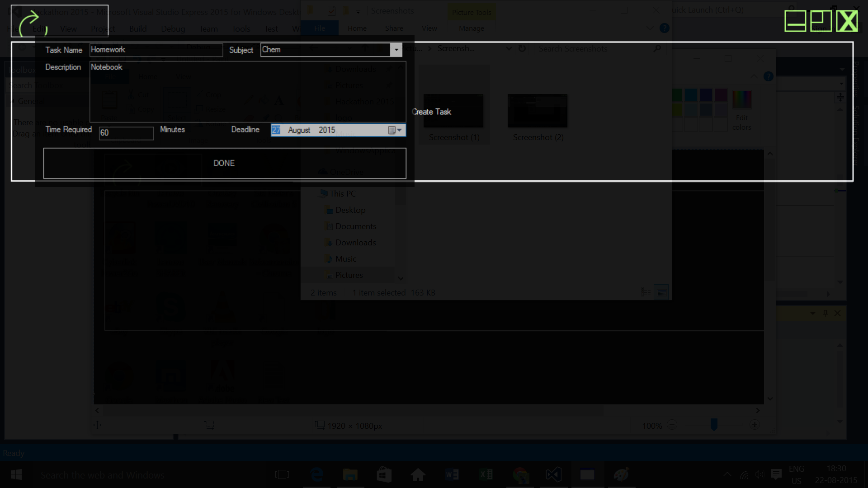This screenshot has width=868, height=488.
Task: Click the Create Task label
Action: tap(432, 112)
